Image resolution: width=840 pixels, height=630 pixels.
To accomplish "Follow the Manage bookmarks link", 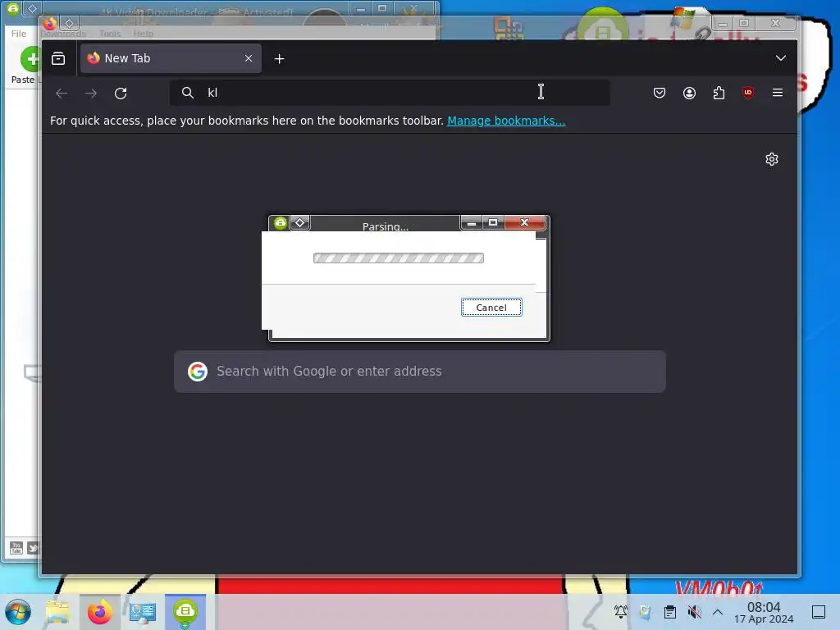I will (x=506, y=121).
